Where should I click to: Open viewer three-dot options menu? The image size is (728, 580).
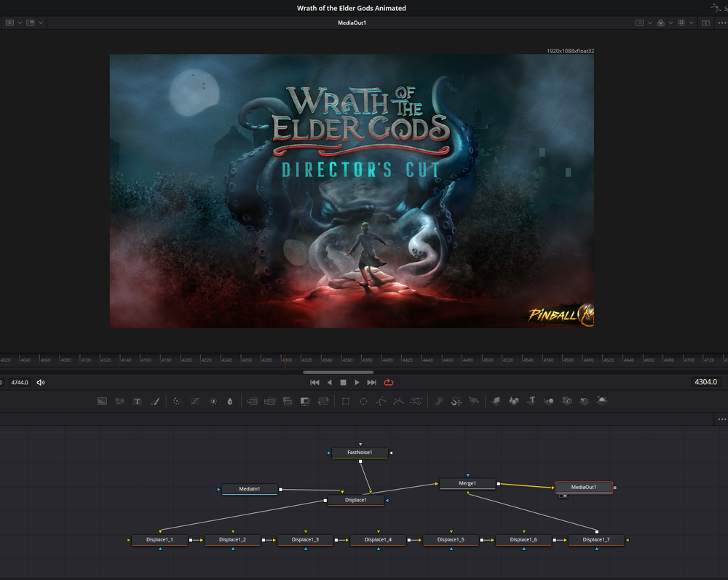[722, 23]
